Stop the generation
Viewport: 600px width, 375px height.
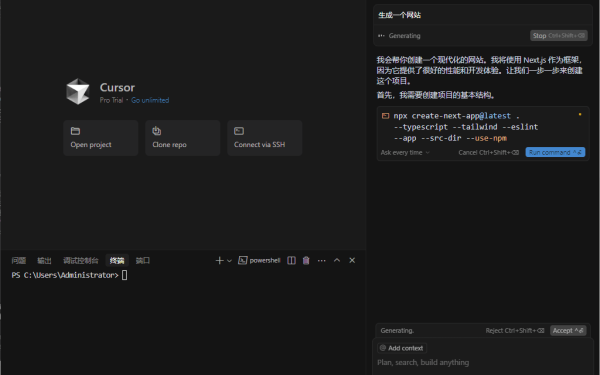click(x=559, y=36)
